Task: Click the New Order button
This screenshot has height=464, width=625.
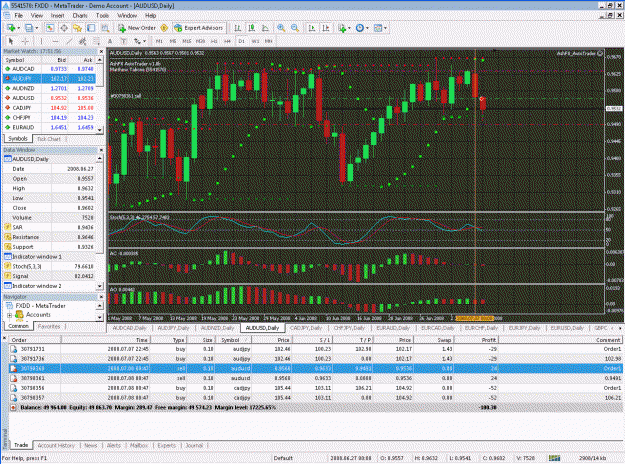Action: [137, 28]
